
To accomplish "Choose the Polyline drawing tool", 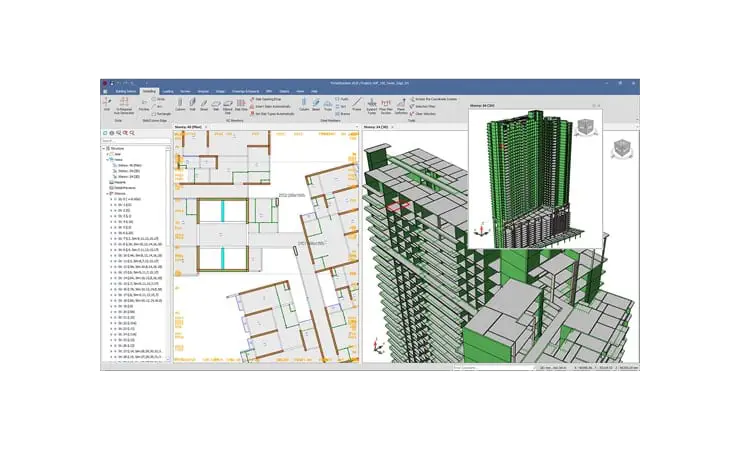I will (x=144, y=105).
